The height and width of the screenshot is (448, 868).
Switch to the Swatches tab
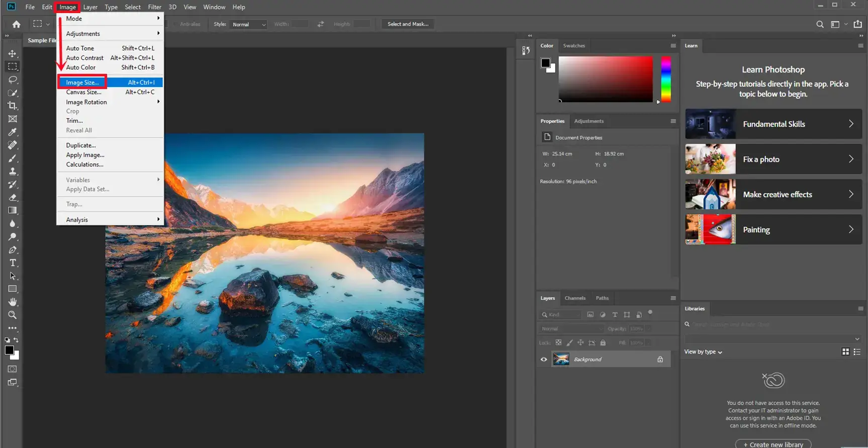pos(574,46)
